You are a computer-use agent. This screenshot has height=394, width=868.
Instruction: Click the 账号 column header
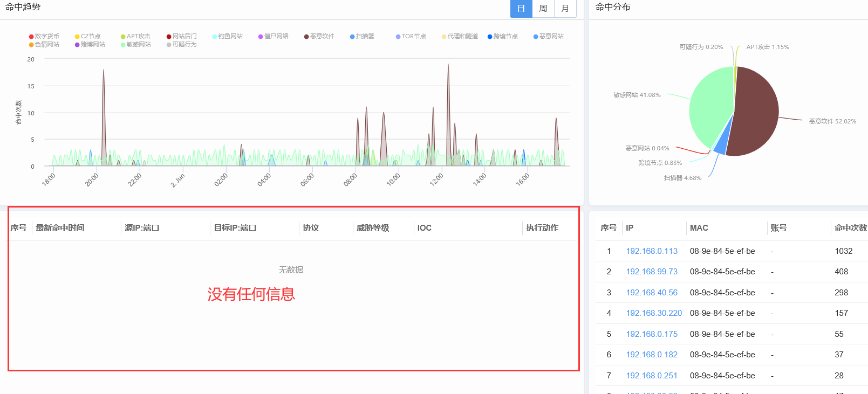point(778,228)
